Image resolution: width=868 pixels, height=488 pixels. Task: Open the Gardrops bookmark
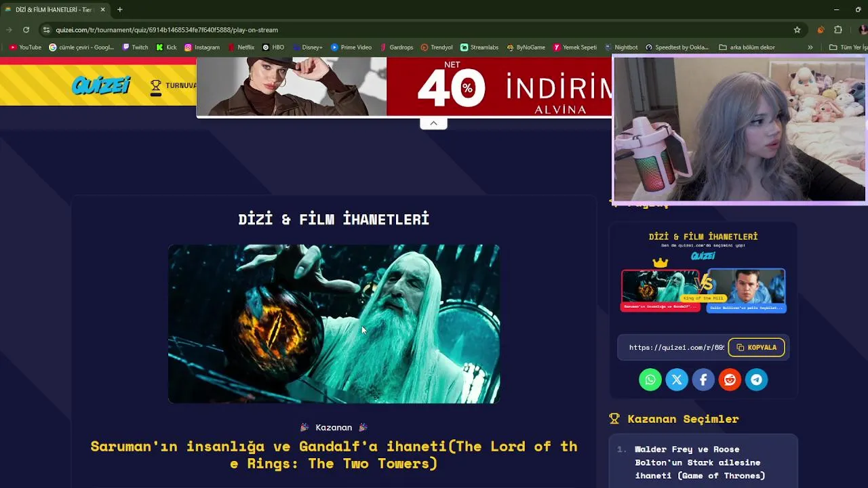point(397,47)
